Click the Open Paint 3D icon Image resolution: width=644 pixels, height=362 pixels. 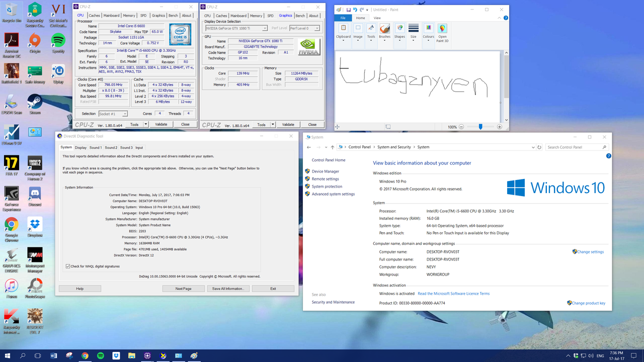[442, 33]
